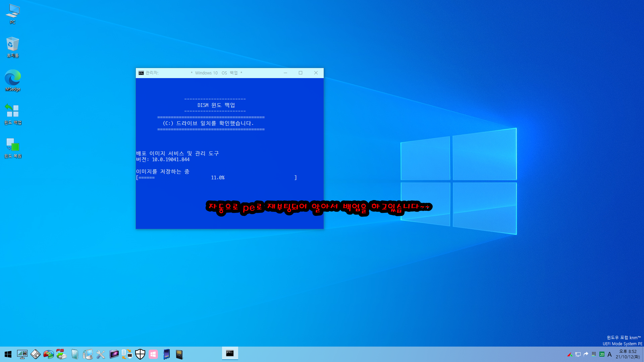
Task: Select the command prompt taskbar button
Action: pos(230,353)
